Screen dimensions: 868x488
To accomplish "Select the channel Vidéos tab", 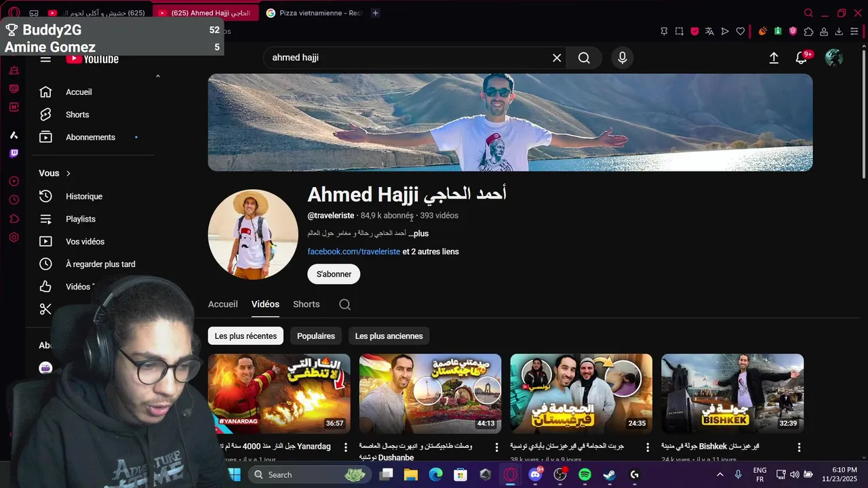I will pyautogui.click(x=265, y=304).
